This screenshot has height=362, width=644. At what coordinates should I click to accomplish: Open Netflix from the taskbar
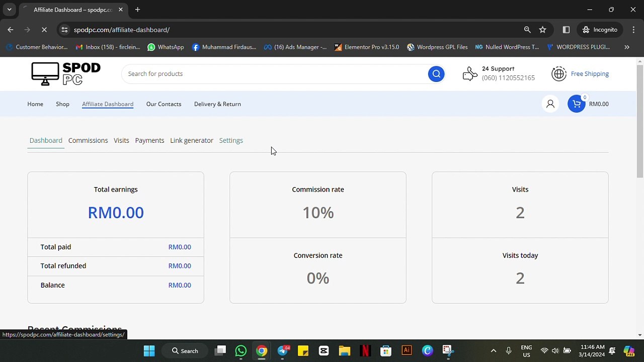(x=365, y=350)
